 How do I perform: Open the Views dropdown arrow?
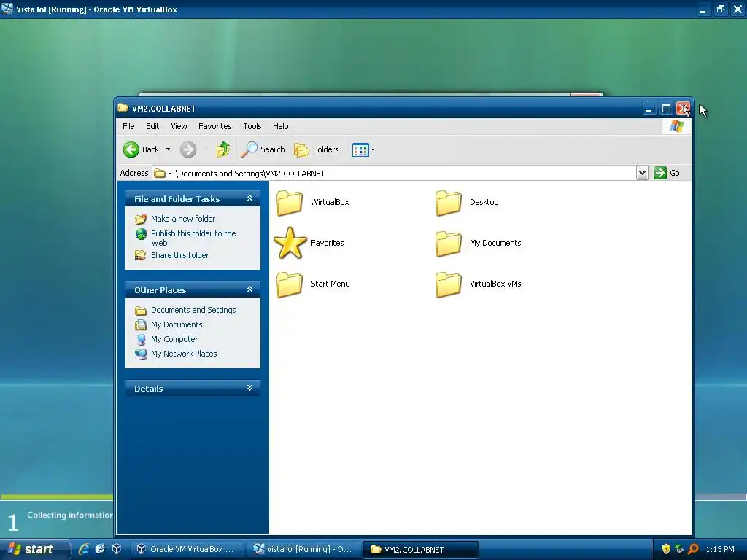[373, 150]
